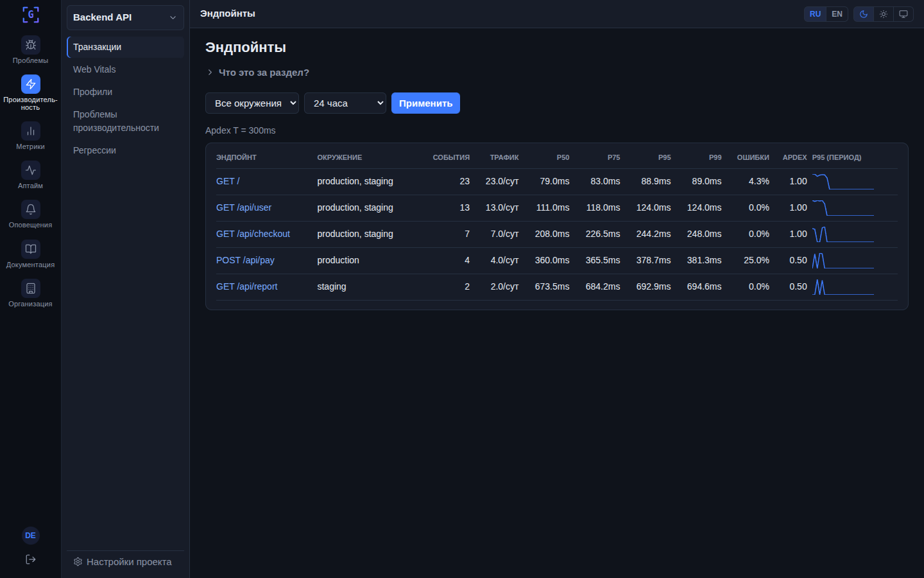Image resolution: width=924 pixels, height=578 pixels.
Task: Open the GET /api/checkout endpoint link
Action: click(253, 234)
